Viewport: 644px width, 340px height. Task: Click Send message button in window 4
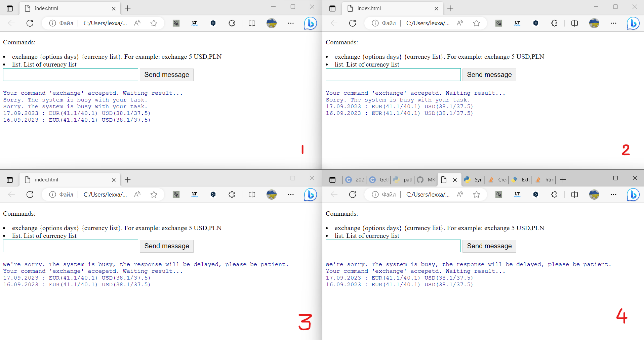pyautogui.click(x=489, y=246)
